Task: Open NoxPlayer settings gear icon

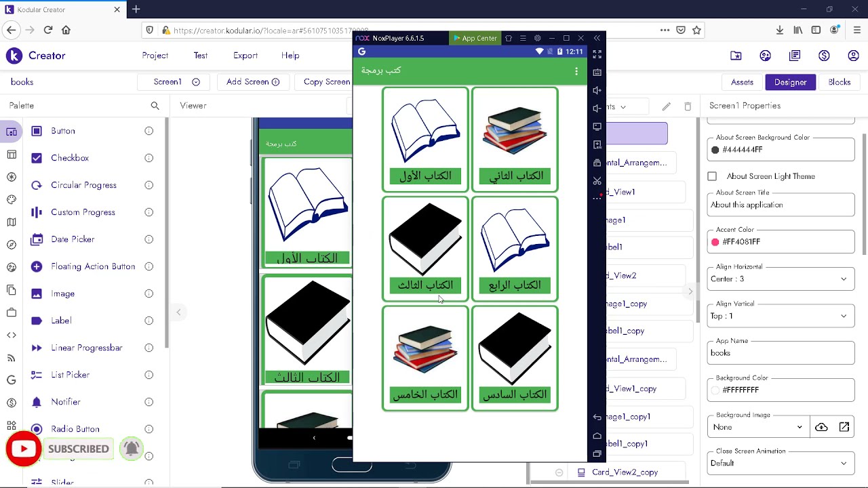Action: [x=538, y=38]
